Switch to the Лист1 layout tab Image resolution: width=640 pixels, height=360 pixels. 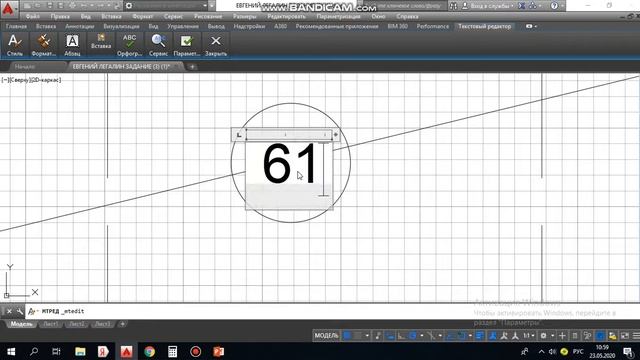51,324
